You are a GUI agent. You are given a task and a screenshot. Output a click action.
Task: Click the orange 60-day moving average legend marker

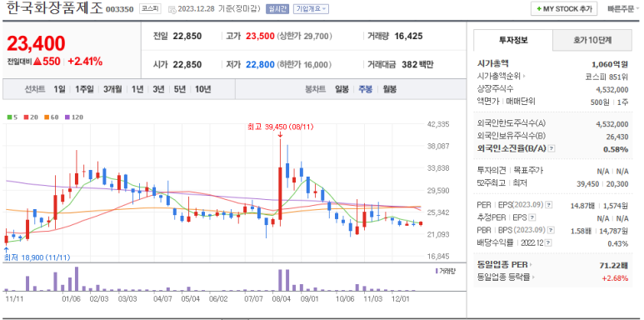click(47, 117)
